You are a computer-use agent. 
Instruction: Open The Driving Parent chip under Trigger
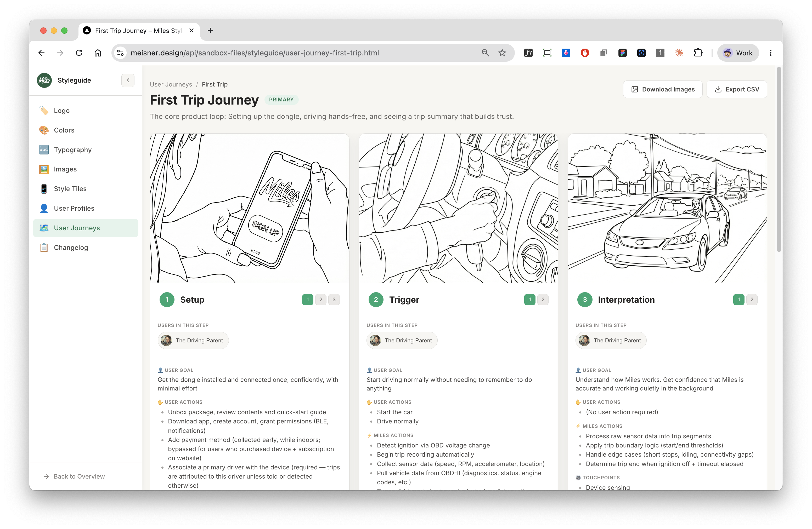tap(402, 341)
